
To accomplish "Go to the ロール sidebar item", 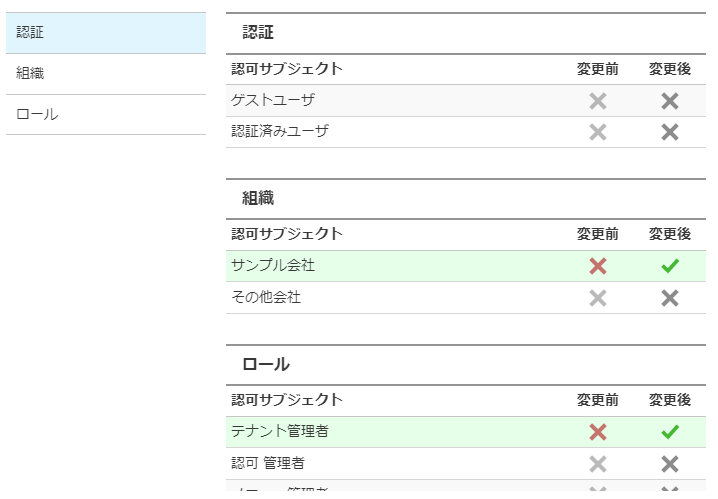I will click(106, 114).
